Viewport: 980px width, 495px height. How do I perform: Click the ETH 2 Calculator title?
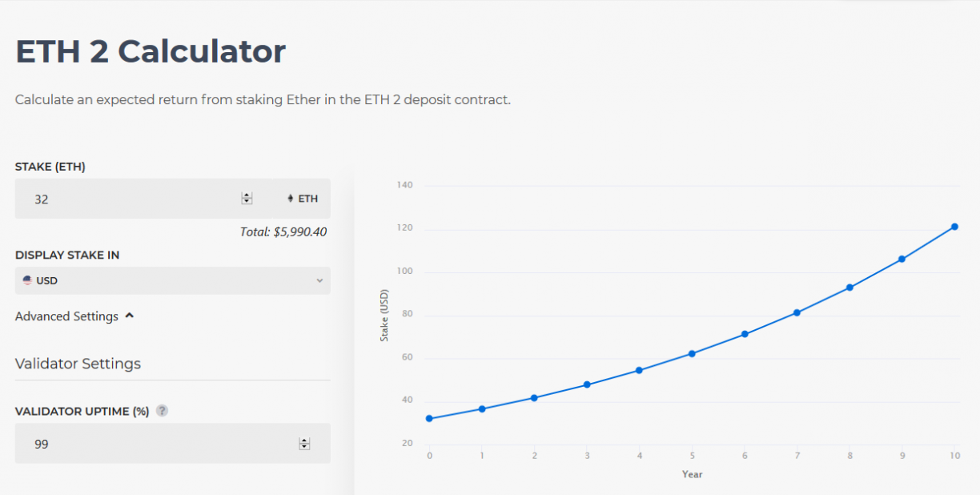click(151, 50)
